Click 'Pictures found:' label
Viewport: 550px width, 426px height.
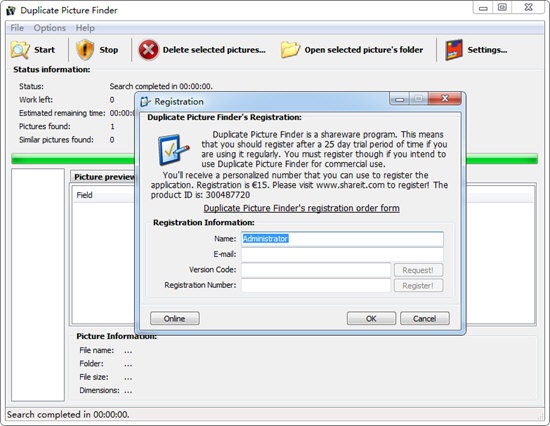(45, 126)
